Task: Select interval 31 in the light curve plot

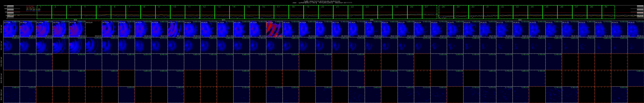Action: point(491,12)
